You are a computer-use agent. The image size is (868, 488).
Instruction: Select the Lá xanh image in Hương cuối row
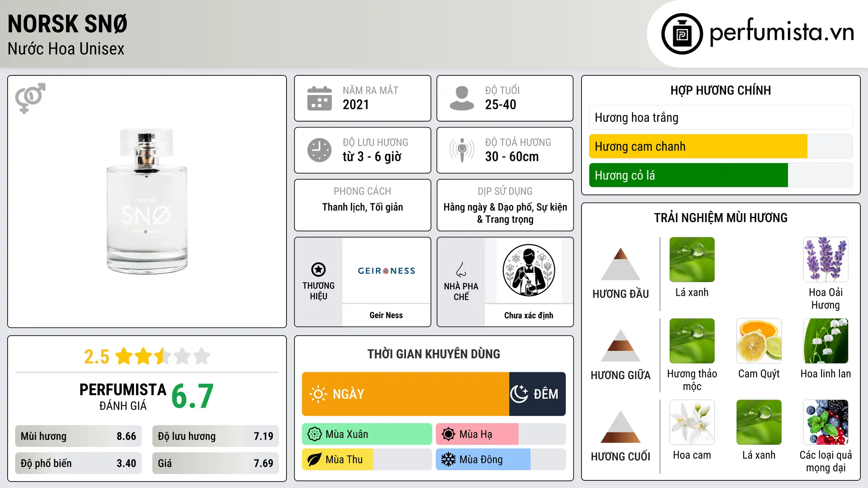[759, 422]
